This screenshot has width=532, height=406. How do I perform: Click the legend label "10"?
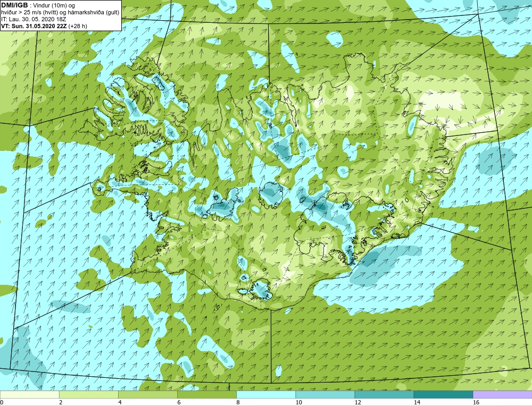(x=298, y=402)
